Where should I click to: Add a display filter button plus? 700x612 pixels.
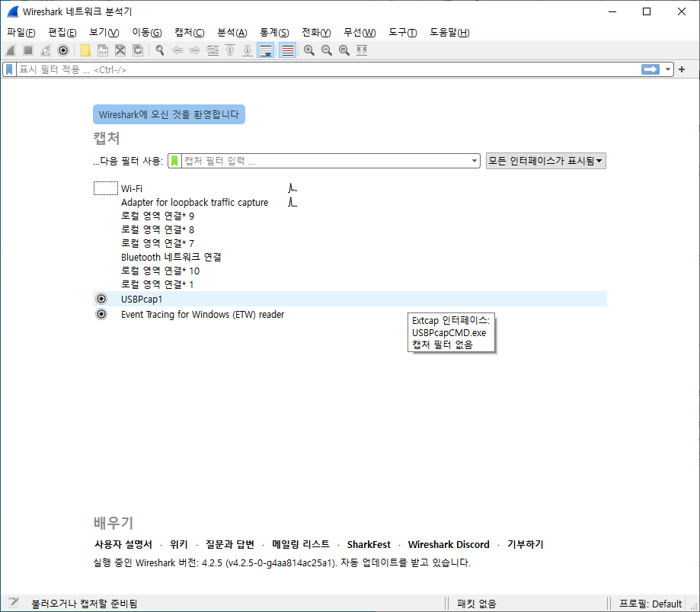(x=682, y=69)
